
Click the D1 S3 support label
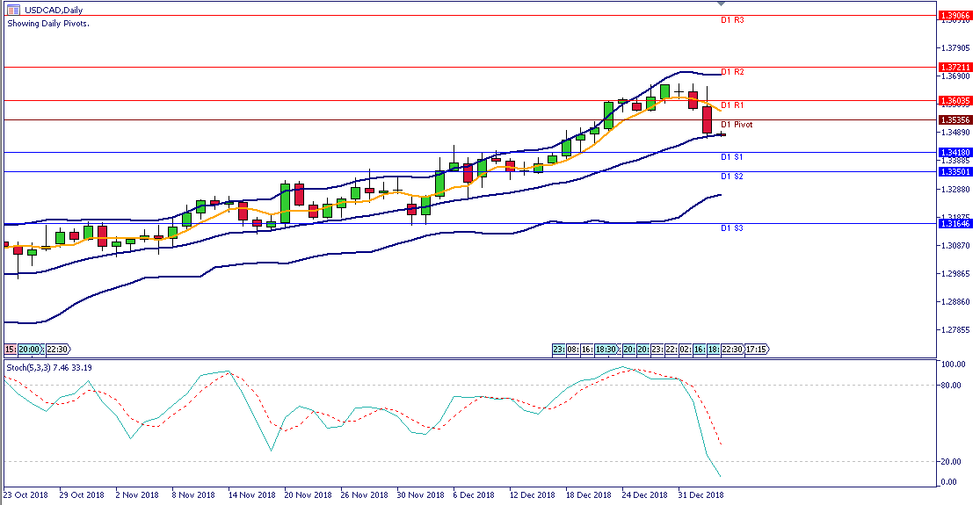[x=732, y=228]
